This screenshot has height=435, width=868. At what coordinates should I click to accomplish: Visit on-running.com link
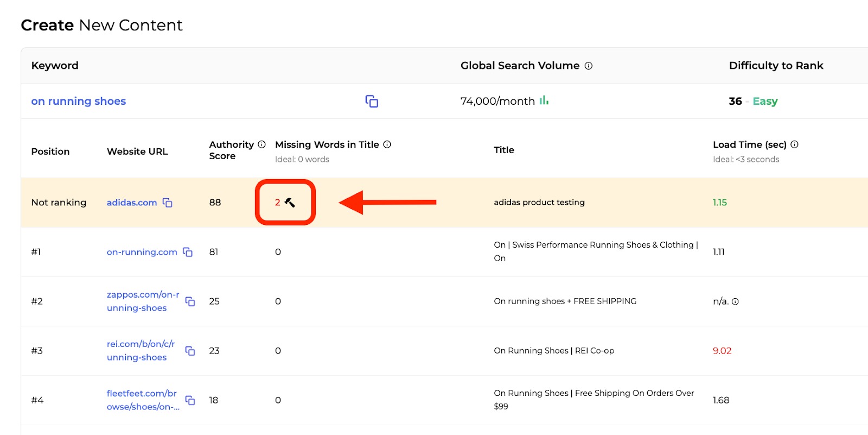coord(142,252)
